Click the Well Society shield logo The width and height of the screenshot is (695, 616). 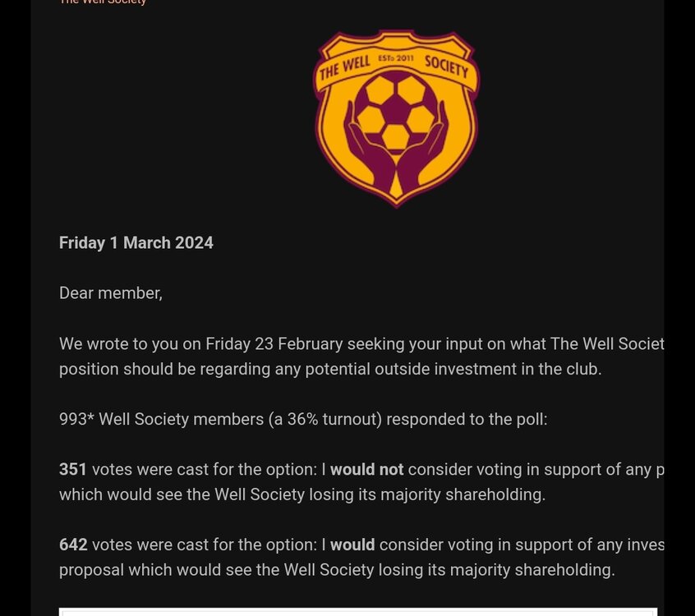396,118
